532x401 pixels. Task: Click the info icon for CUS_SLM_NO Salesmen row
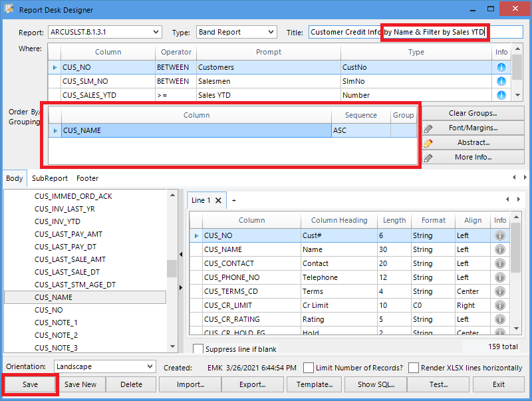[501, 81]
